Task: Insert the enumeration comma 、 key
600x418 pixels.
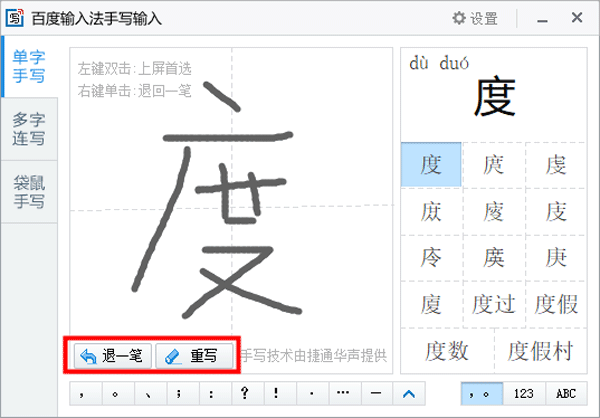Action: [x=150, y=393]
